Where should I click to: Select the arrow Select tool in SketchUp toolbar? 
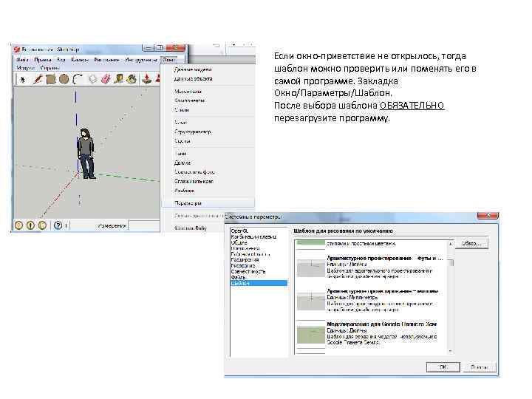pyautogui.click(x=23, y=79)
